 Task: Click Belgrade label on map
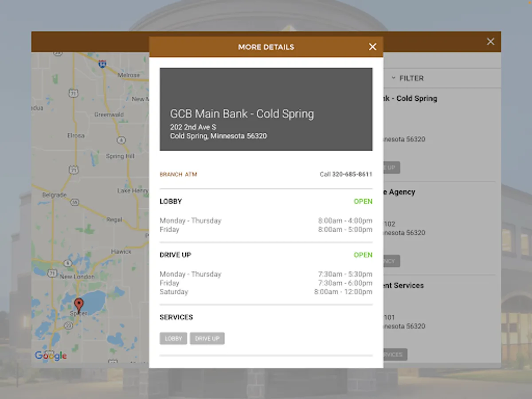click(54, 195)
